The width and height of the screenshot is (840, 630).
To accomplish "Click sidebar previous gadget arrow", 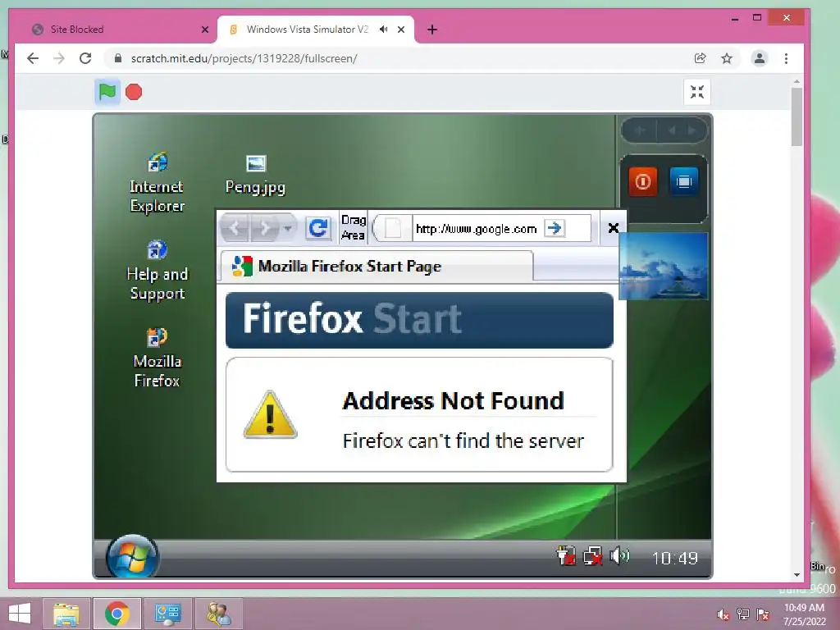I will (672, 130).
